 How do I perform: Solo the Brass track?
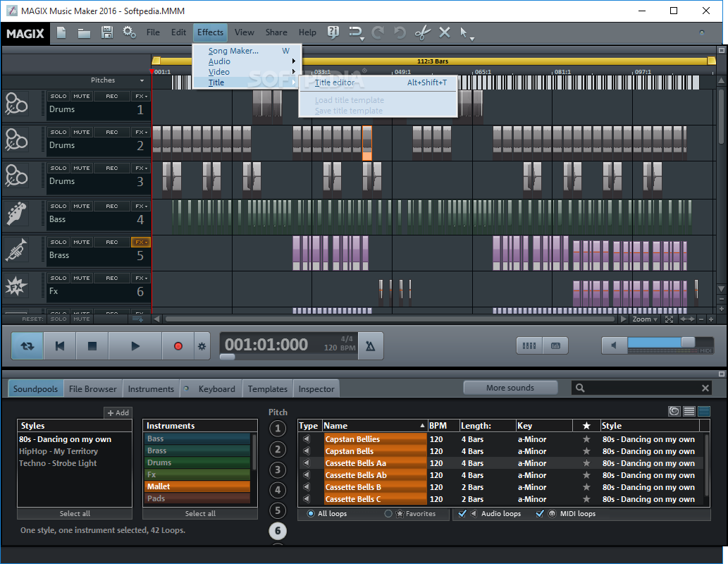click(58, 242)
